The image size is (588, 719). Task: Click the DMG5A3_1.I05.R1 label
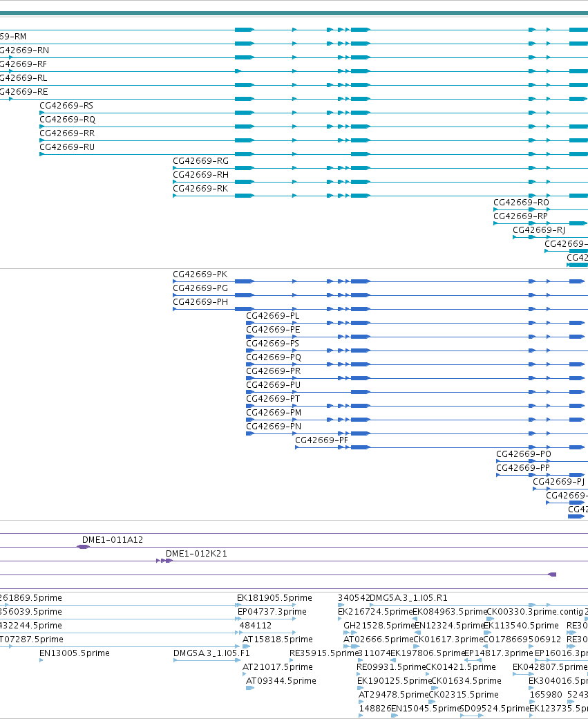[408, 597]
